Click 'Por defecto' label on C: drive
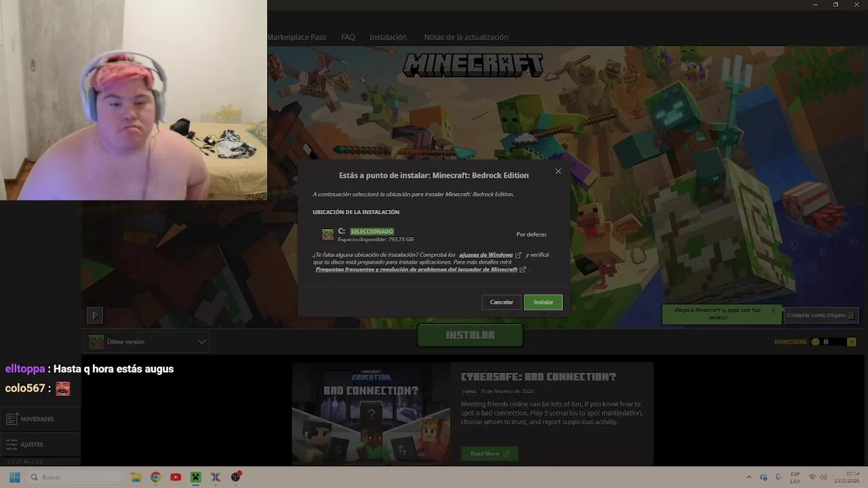 (531, 235)
